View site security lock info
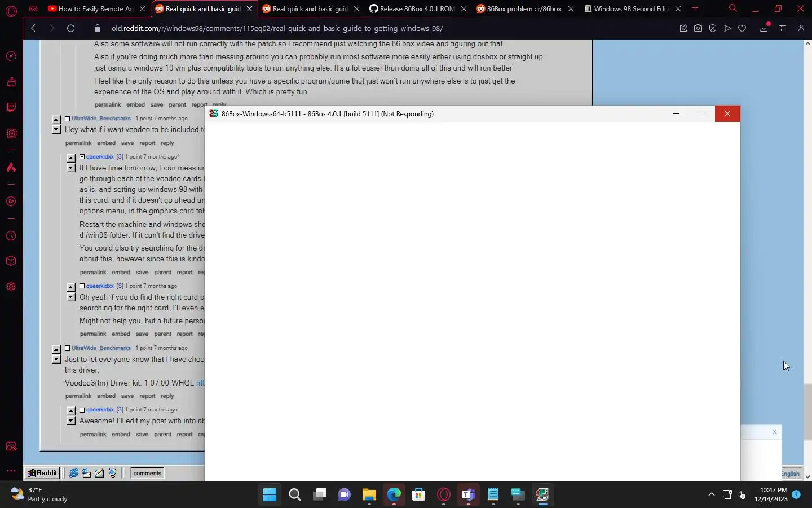This screenshot has height=508, width=812. (x=98, y=28)
